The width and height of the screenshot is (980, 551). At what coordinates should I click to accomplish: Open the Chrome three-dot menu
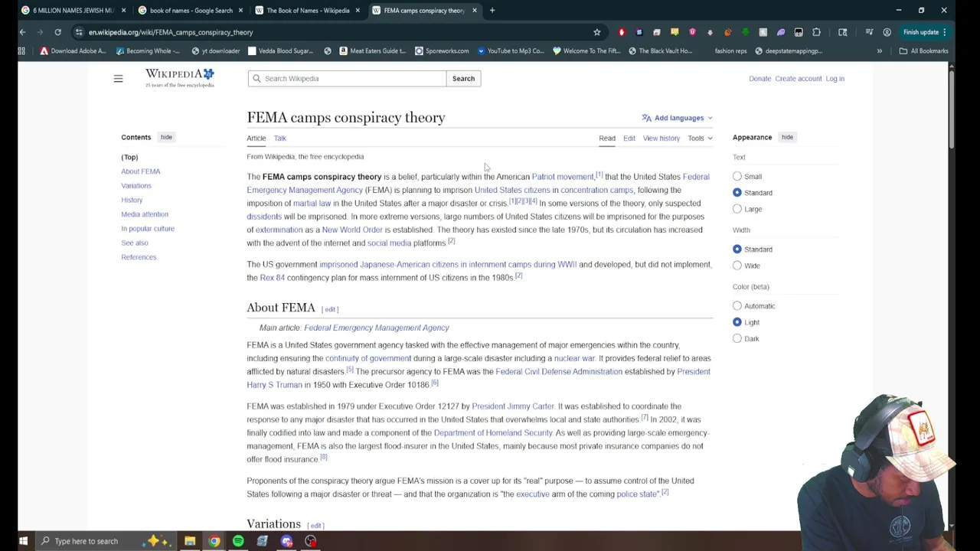pos(944,32)
